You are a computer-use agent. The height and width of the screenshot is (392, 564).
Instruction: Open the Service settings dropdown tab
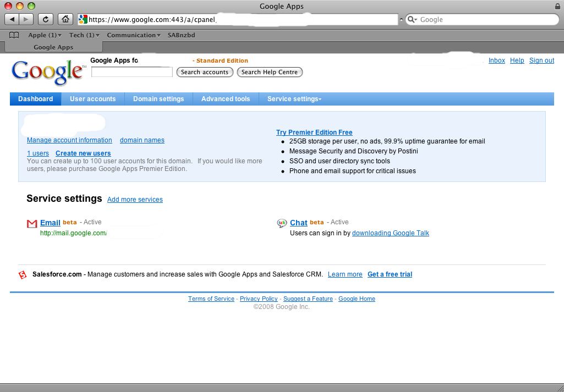(294, 99)
